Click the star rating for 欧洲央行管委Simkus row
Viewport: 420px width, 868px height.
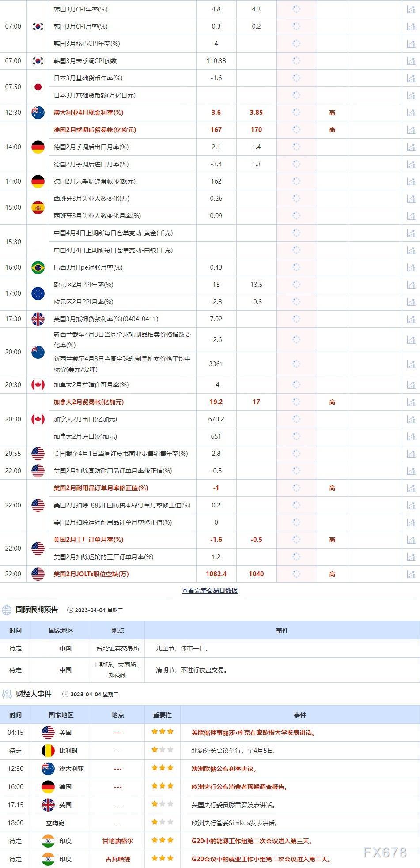(x=163, y=822)
